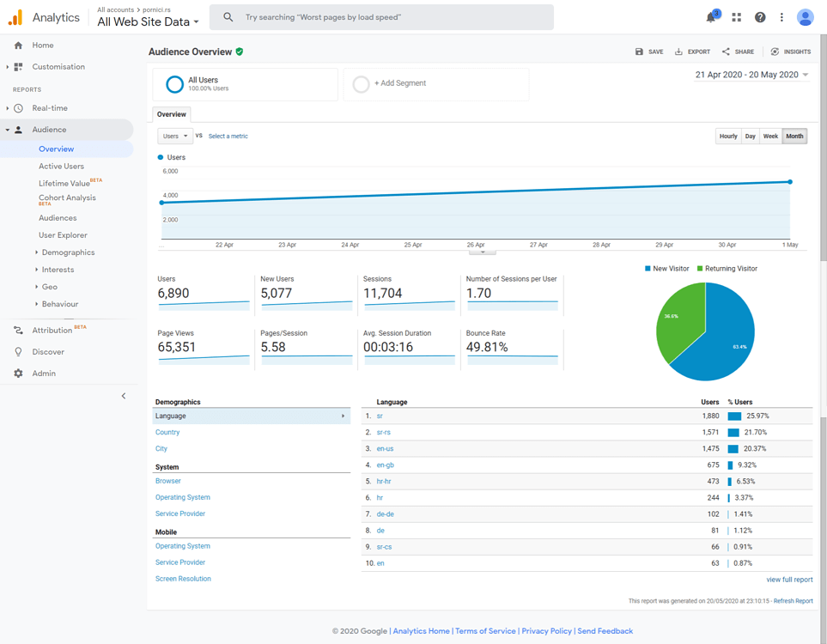Image resolution: width=827 pixels, height=644 pixels.
Task: Click the view full report link
Action: (x=789, y=580)
